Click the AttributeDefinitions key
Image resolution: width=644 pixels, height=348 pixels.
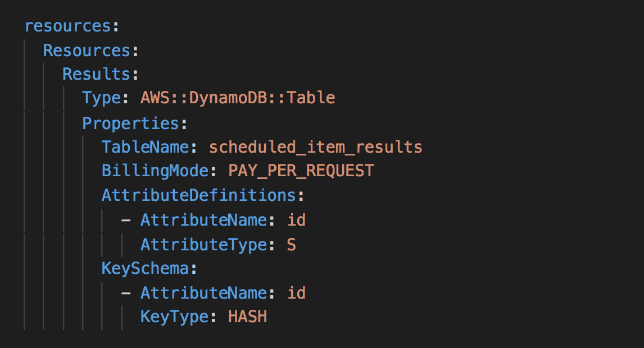coord(198,195)
